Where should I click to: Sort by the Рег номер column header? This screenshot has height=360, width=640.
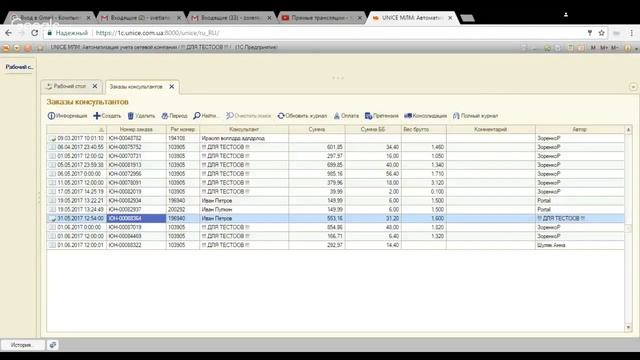(x=183, y=129)
